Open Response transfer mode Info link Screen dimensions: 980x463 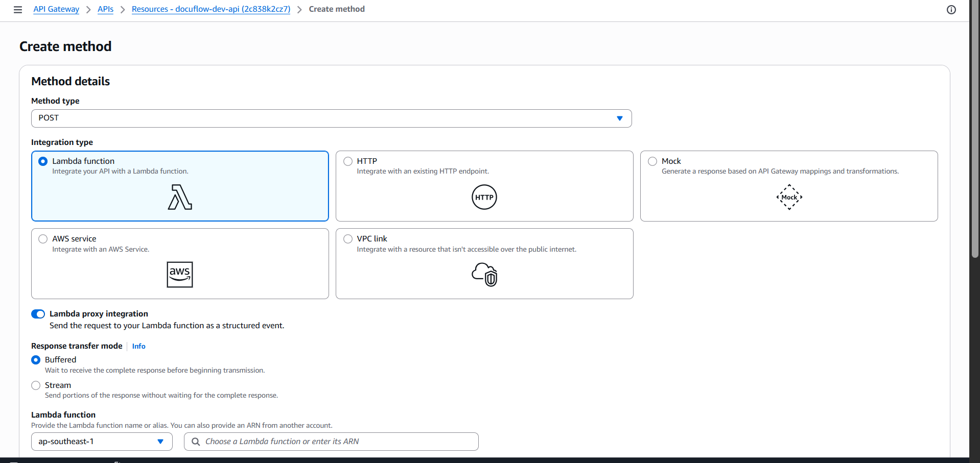[x=138, y=346]
